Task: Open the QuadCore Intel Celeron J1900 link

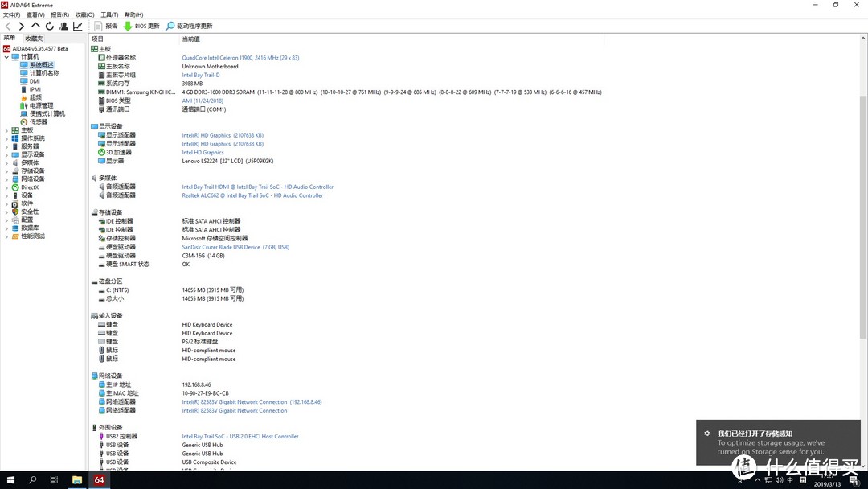Action: (x=240, y=58)
